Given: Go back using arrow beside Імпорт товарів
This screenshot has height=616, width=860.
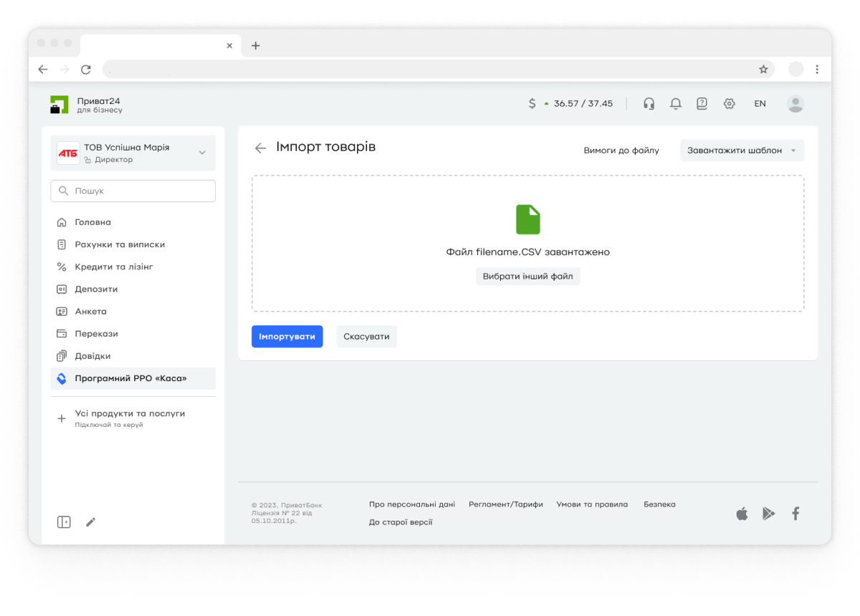Looking at the screenshot, I should tap(260, 148).
